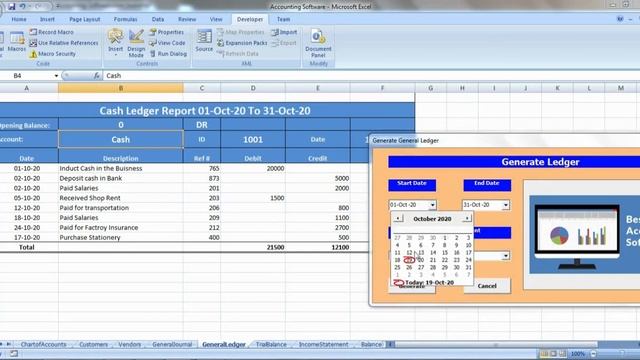Select column D header
Viewport: 640px width, 360px height.
coord(253,88)
